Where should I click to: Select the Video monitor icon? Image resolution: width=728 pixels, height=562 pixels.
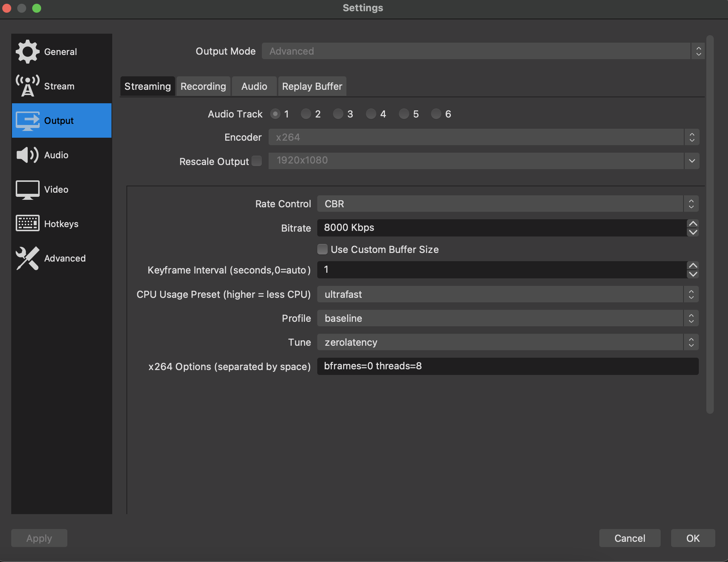click(x=27, y=189)
